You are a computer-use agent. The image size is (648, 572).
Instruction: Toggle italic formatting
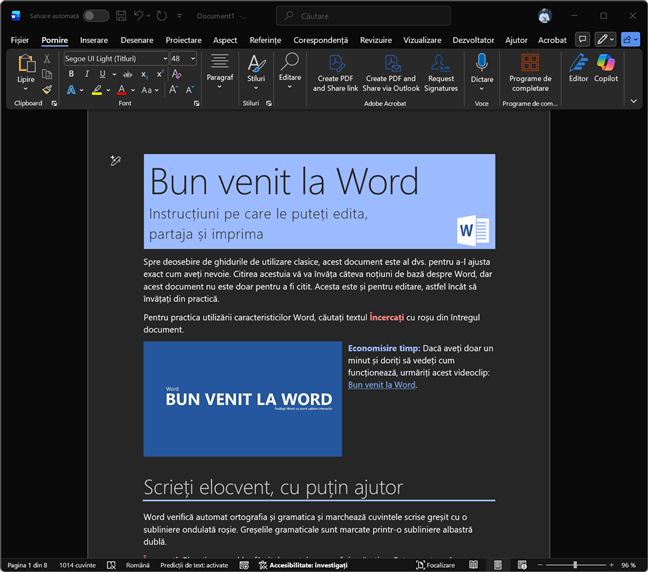(x=87, y=74)
